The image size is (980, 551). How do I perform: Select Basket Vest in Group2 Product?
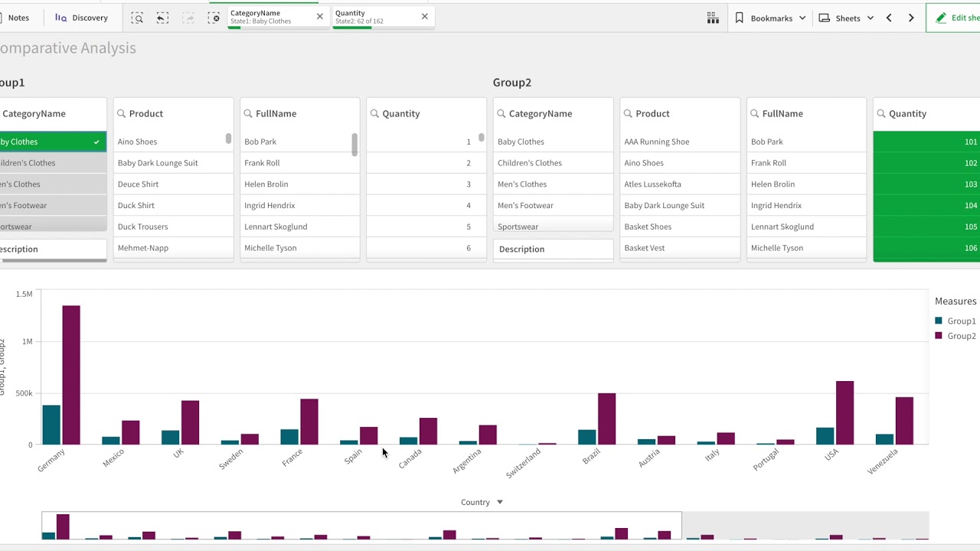point(680,248)
